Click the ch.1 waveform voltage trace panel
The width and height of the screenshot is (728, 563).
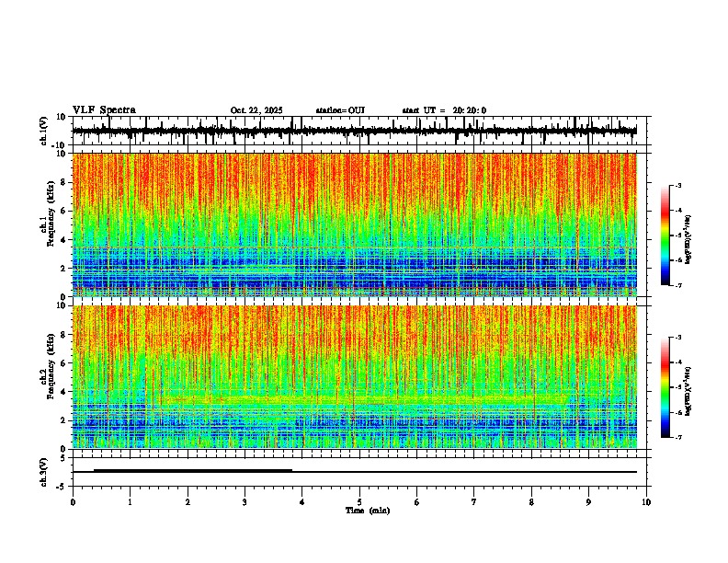tap(361, 131)
